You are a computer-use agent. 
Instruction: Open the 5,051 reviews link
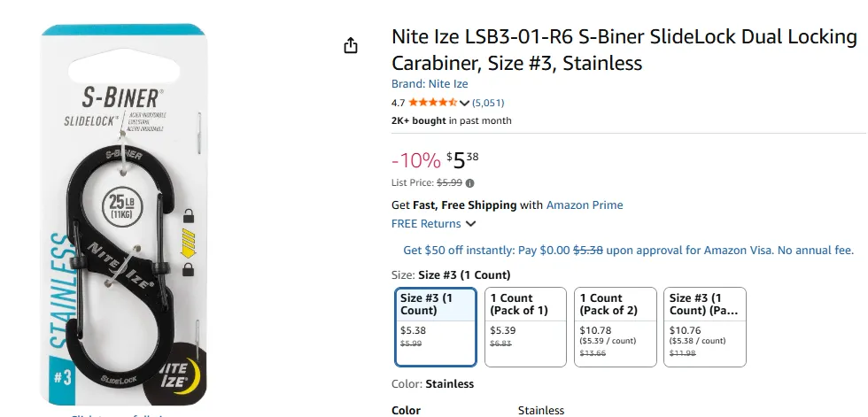(x=488, y=103)
